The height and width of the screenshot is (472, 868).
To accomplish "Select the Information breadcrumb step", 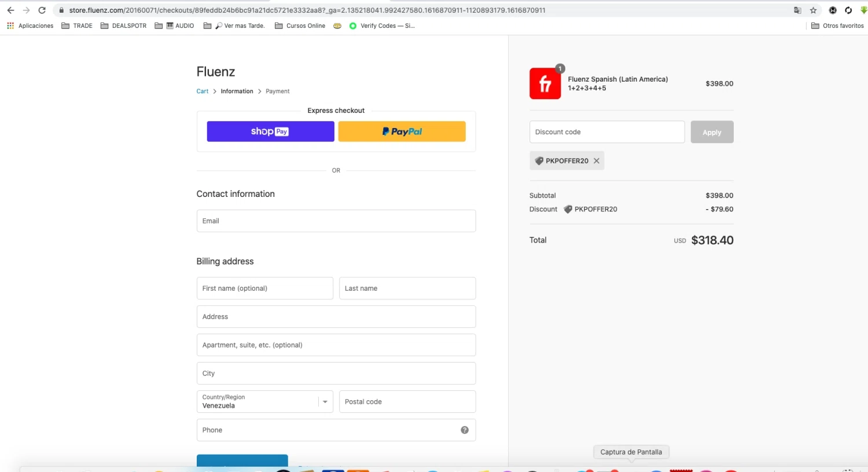I will 237,92.
